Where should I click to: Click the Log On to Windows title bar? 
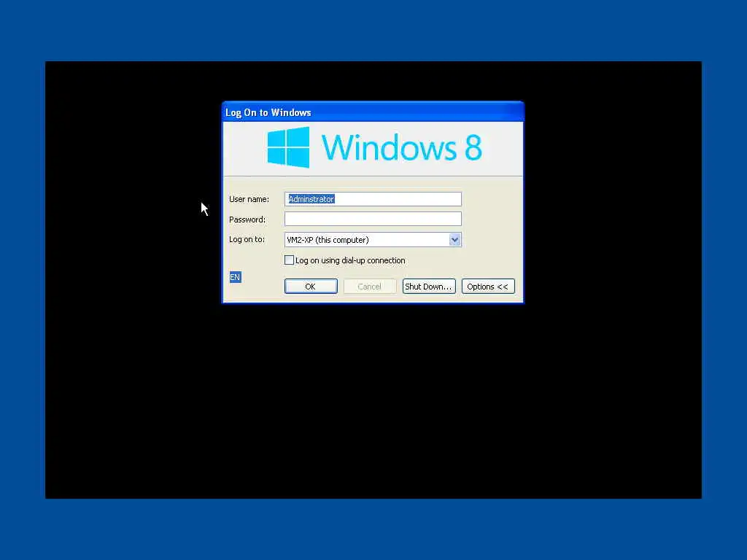pyautogui.click(x=373, y=112)
